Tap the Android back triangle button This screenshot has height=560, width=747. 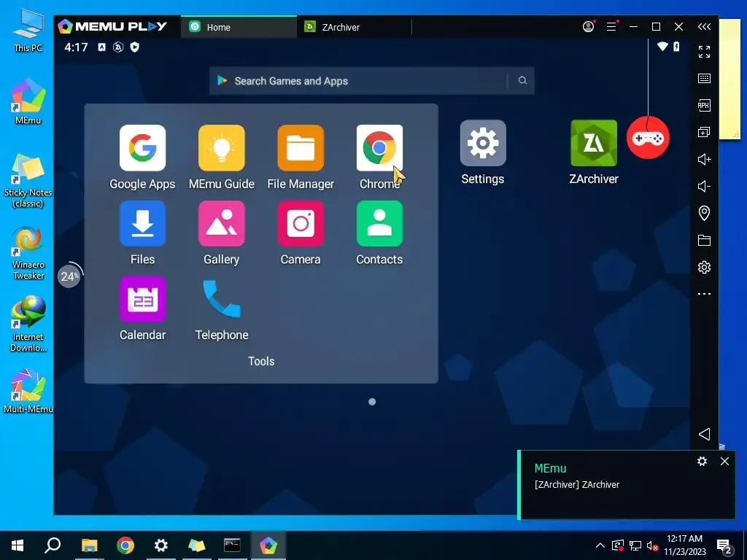click(704, 435)
